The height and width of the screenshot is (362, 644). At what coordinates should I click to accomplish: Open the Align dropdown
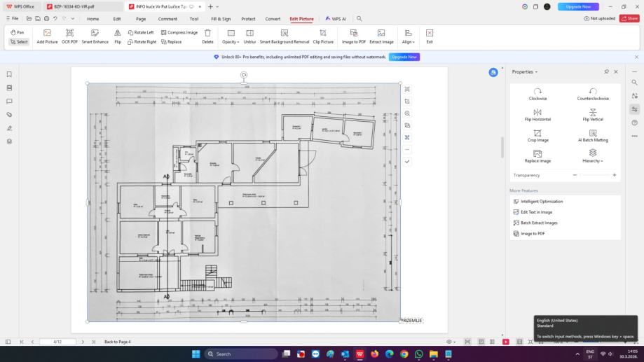(407, 36)
